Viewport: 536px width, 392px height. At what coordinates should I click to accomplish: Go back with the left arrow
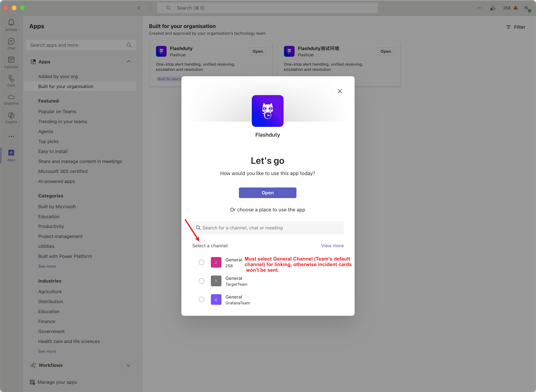pyautogui.click(x=139, y=8)
